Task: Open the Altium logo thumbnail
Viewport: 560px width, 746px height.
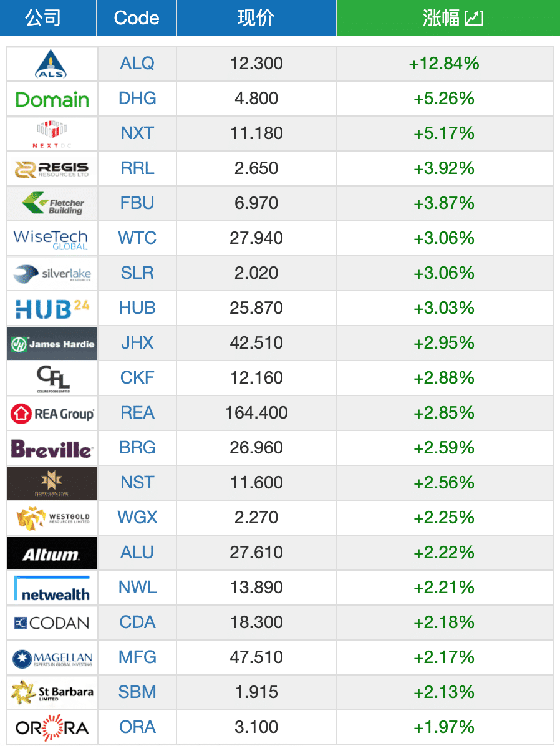Action: click(x=52, y=553)
